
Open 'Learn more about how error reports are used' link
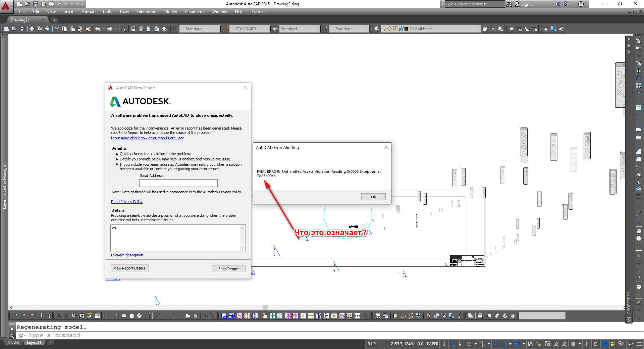[x=148, y=138]
